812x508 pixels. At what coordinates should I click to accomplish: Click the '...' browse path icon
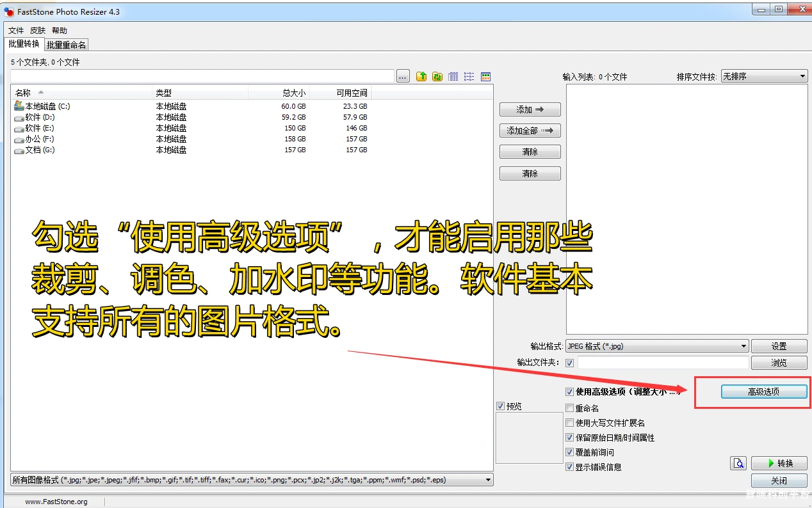point(402,76)
